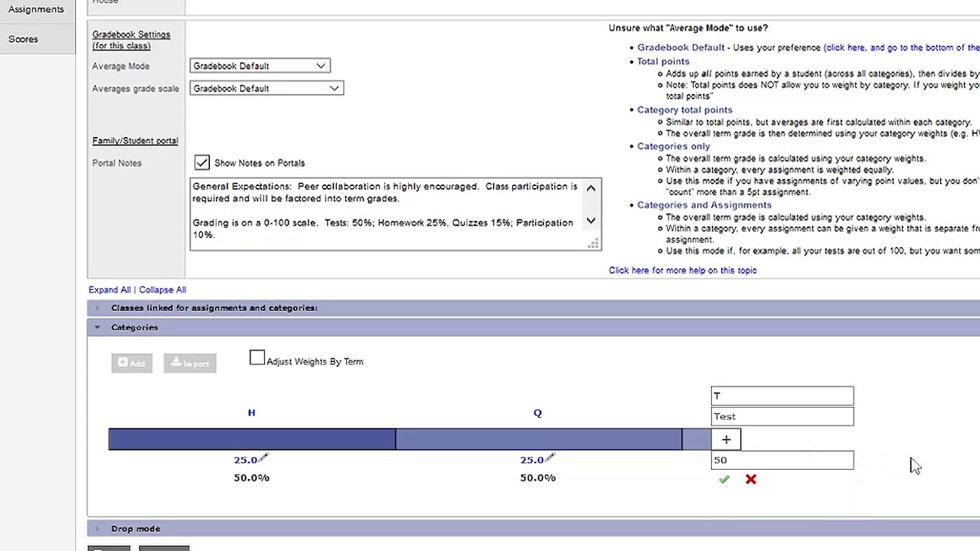Click the plus button on the category bar
The image size is (980, 551).
click(726, 439)
